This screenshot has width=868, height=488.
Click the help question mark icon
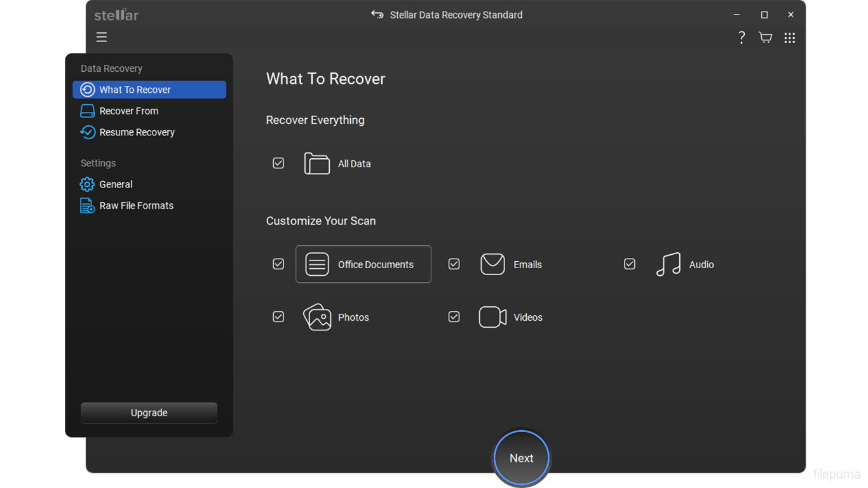741,37
